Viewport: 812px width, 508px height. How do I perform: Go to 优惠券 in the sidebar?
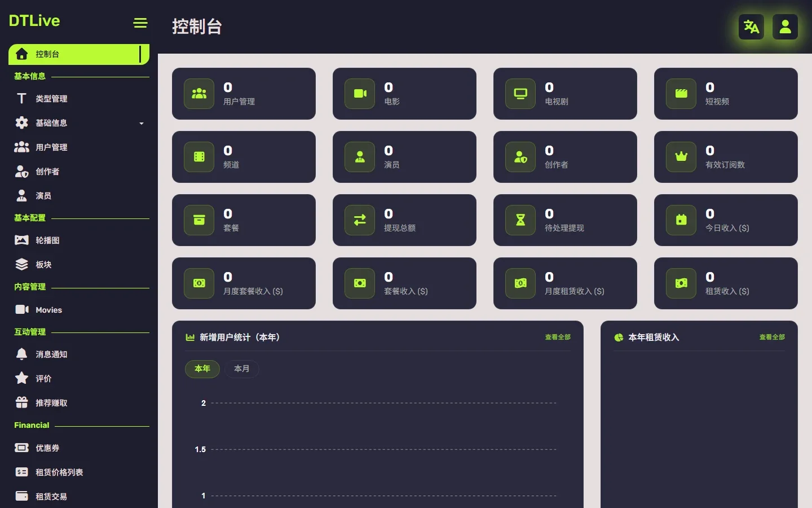coord(79,448)
